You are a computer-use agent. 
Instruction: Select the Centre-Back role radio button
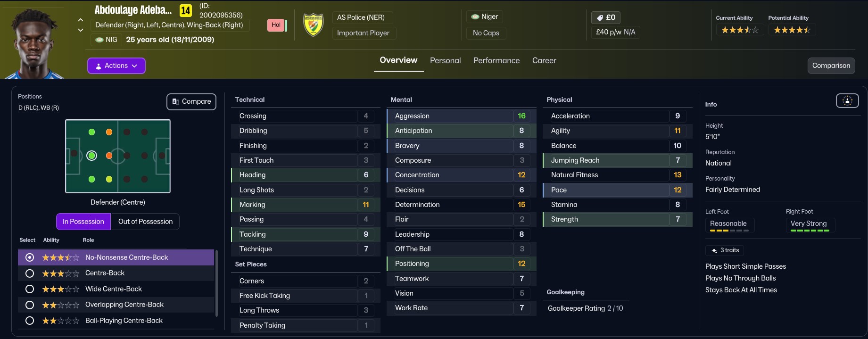point(30,273)
